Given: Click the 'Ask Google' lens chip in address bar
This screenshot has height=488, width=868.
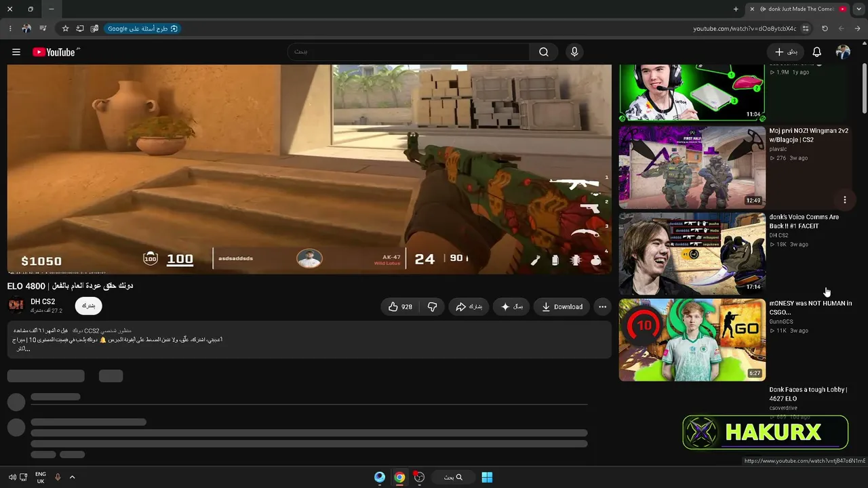Looking at the screenshot, I should tap(142, 28).
